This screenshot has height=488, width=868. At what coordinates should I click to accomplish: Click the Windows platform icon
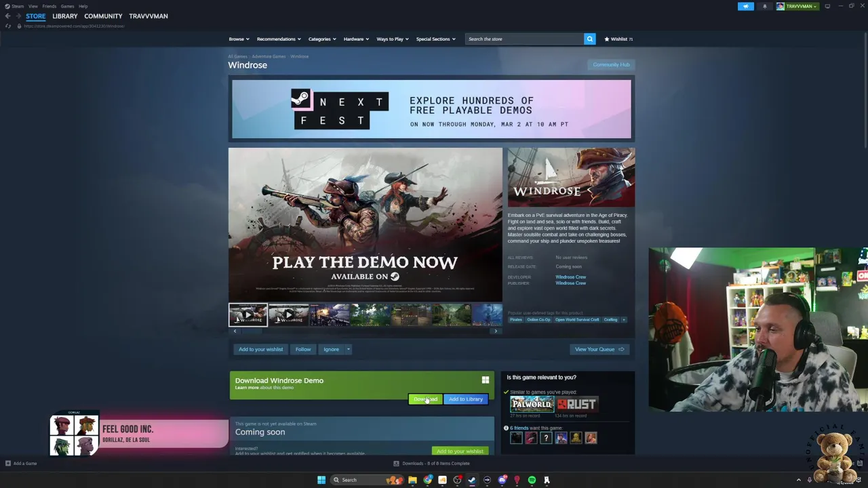[x=486, y=380]
